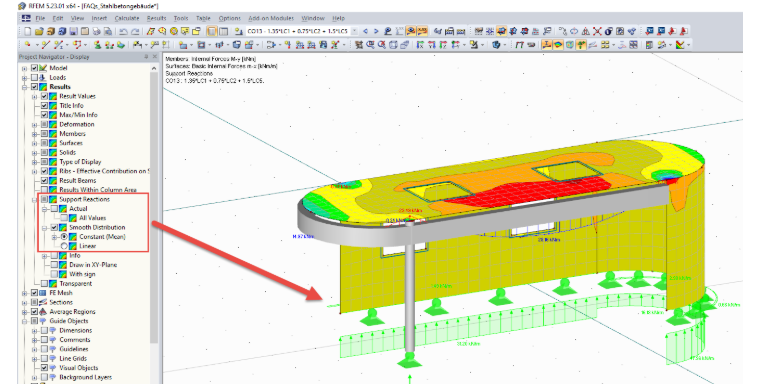The width and height of the screenshot is (760, 384).
Task: Click the new line icon in second toolbar
Action: [46, 45]
